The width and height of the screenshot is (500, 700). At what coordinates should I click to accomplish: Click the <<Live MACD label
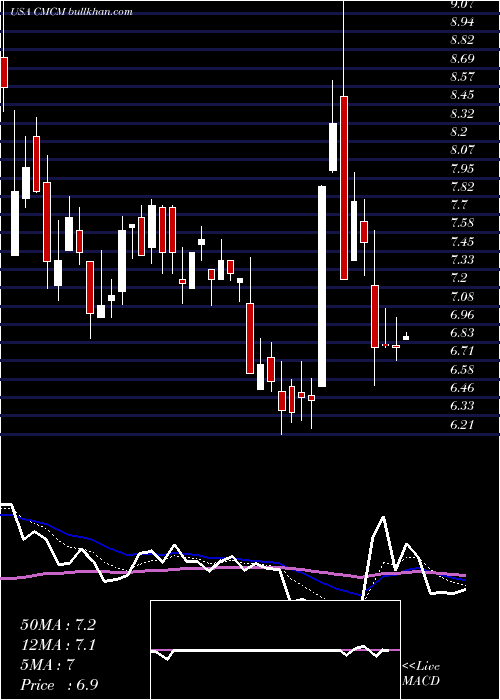click(x=421, y=674)
